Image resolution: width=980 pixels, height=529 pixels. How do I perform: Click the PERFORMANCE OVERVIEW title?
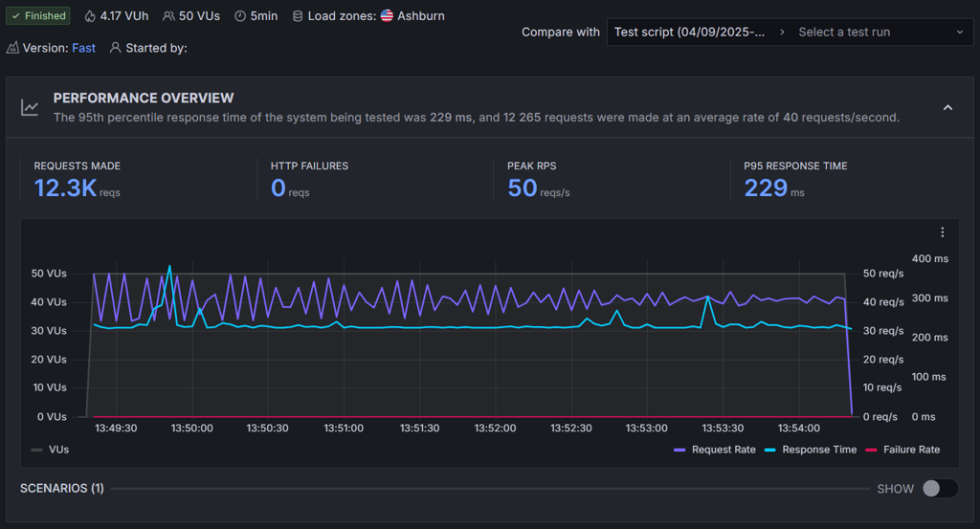(144, 99)
